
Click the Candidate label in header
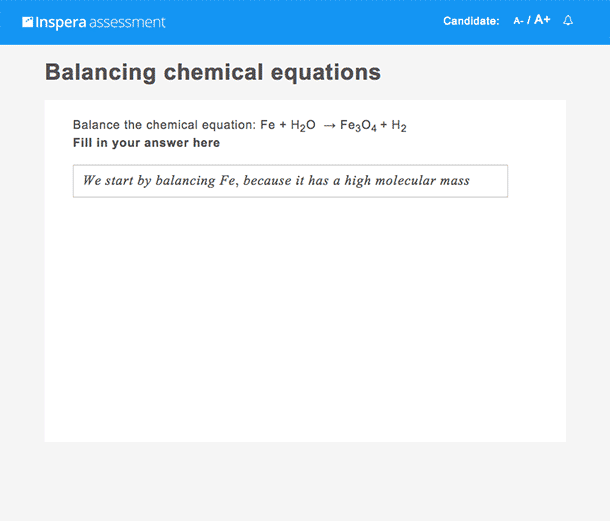point(471,21)
